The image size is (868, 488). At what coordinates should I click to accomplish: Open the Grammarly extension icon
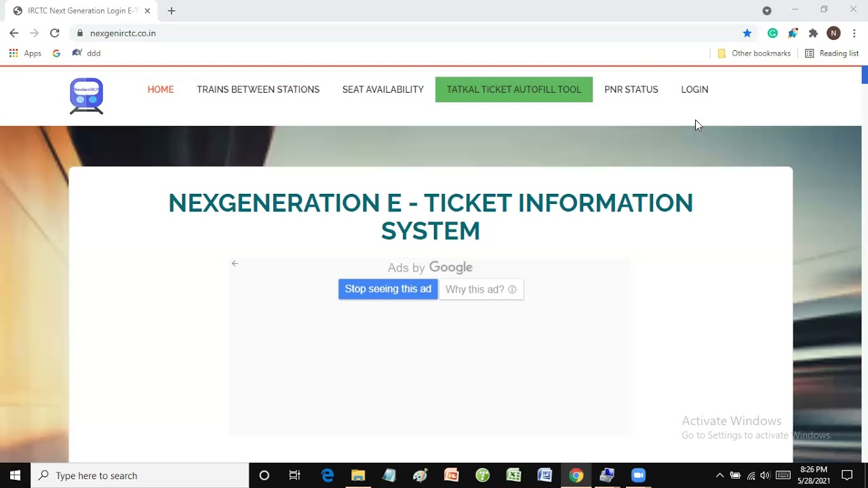coord(772,33)
